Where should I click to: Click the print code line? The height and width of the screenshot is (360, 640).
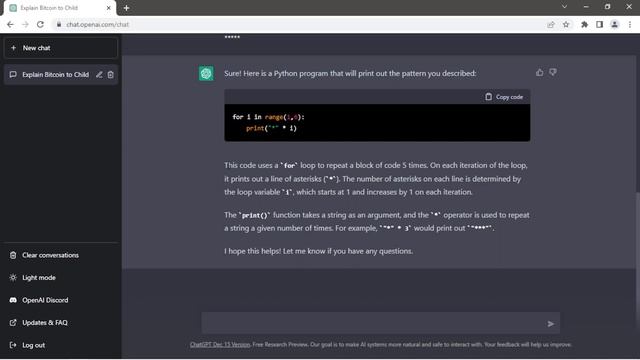point(271,128)
